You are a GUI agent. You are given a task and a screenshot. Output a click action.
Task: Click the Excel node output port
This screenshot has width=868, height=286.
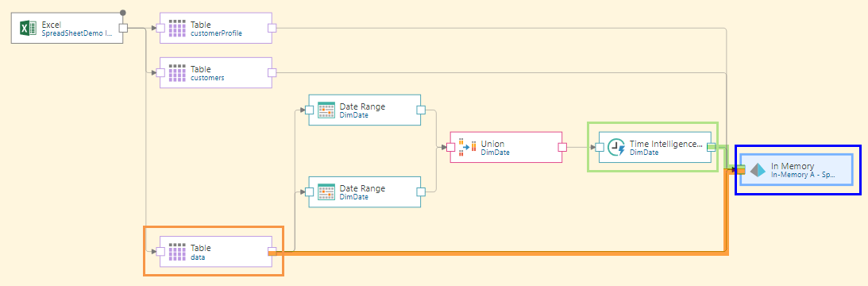[x=123, y=28]
